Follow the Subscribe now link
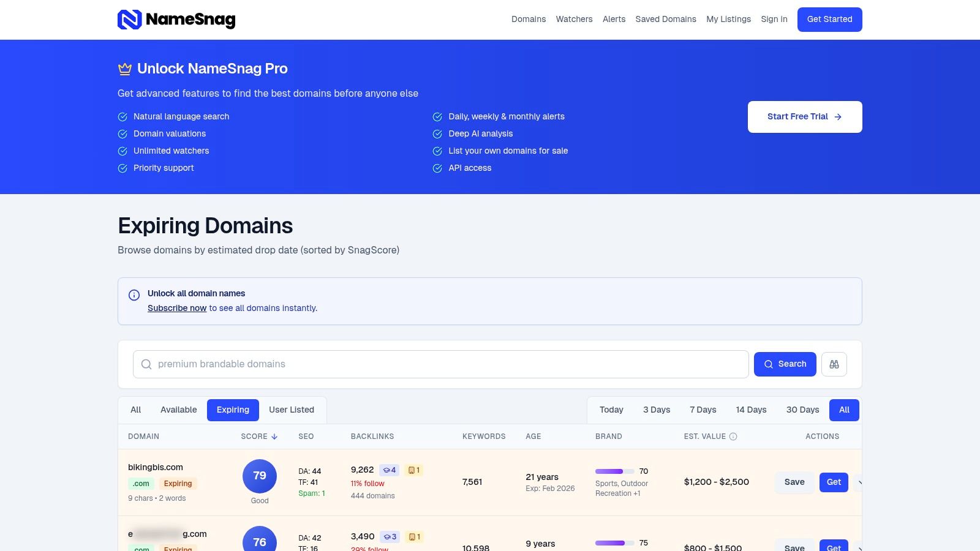 pyautogui.click(x=177, y=308)
